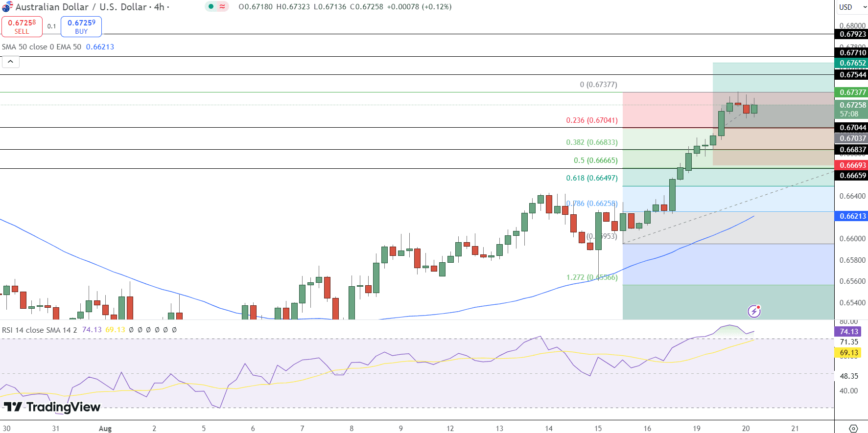Click the 14 date on time axis
The width and height of the screenshot is (868, 433).
coord(549,429)
